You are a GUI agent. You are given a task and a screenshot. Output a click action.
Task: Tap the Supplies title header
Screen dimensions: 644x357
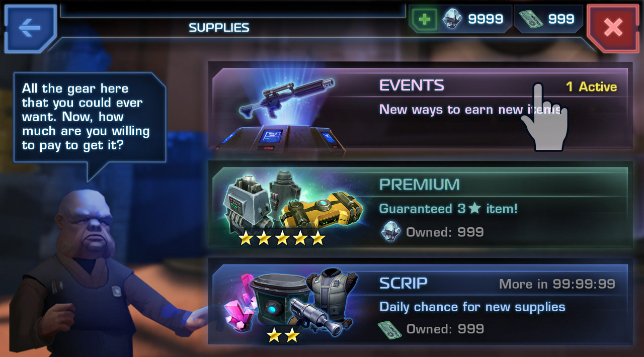219,27
